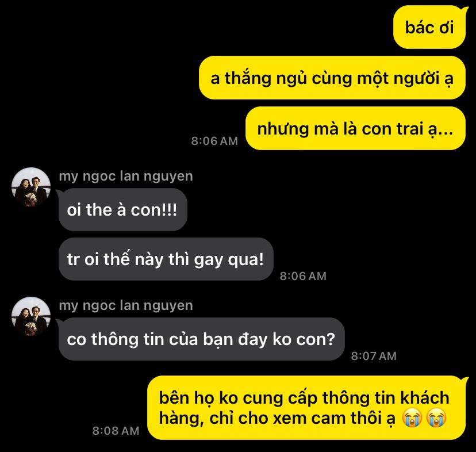Open the first "my ngoc lan nguyen" sender name
This screenshot has width=476, height=452.
tap(126, 176)
